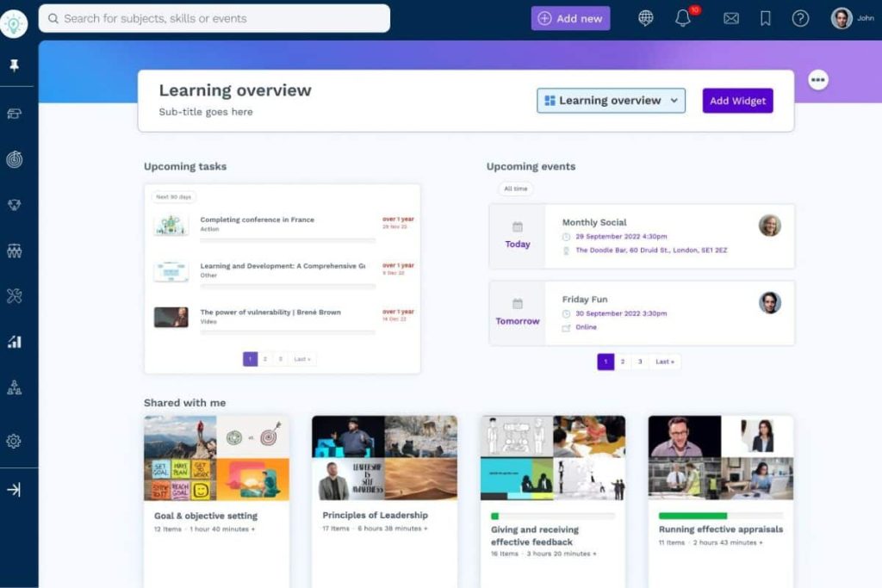
Task: Click calendar icon above Today
Action: tap(518, 227)
